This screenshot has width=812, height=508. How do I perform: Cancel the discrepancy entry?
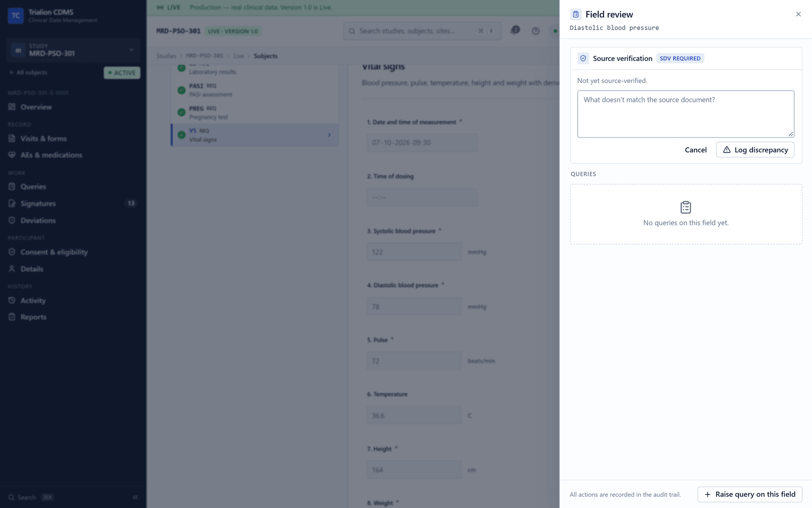click(695, 150)
